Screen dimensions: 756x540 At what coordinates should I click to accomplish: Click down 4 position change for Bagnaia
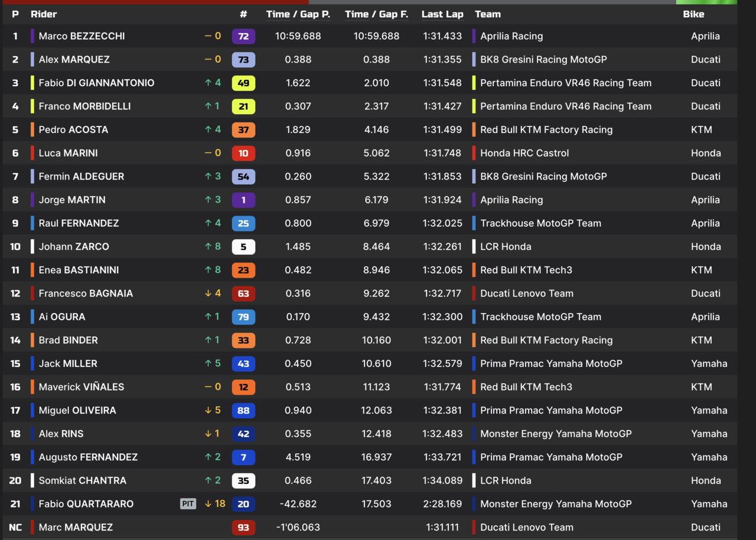(213, 294)
